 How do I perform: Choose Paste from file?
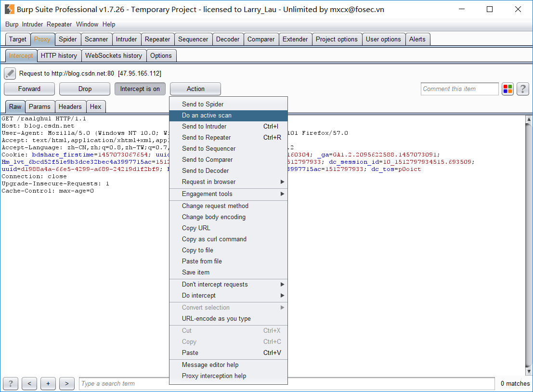point(228,261)
